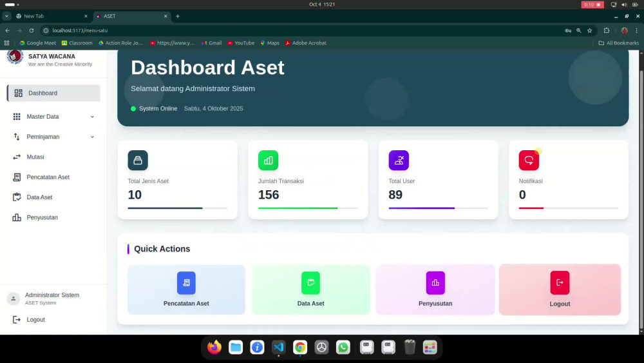Click the clock Oct 4 15:21
This screenshot has height=363, width=644.
[x=322, y=5]
